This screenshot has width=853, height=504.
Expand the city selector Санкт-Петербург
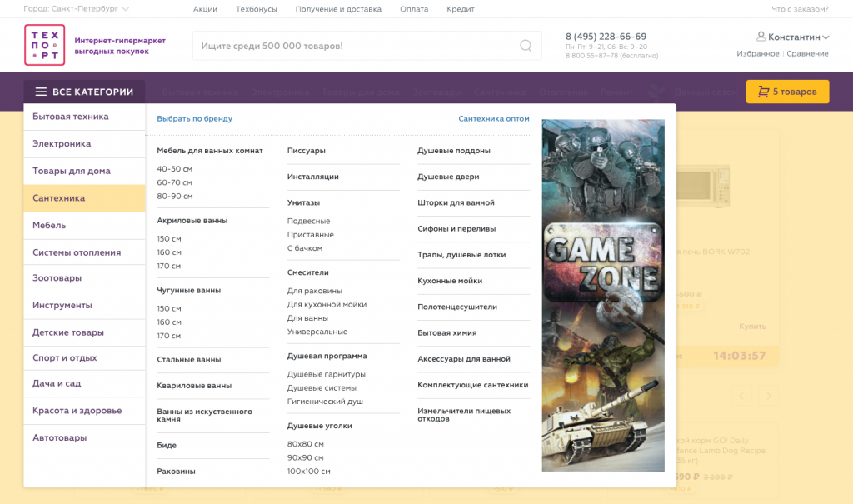[x=76, y=9]
